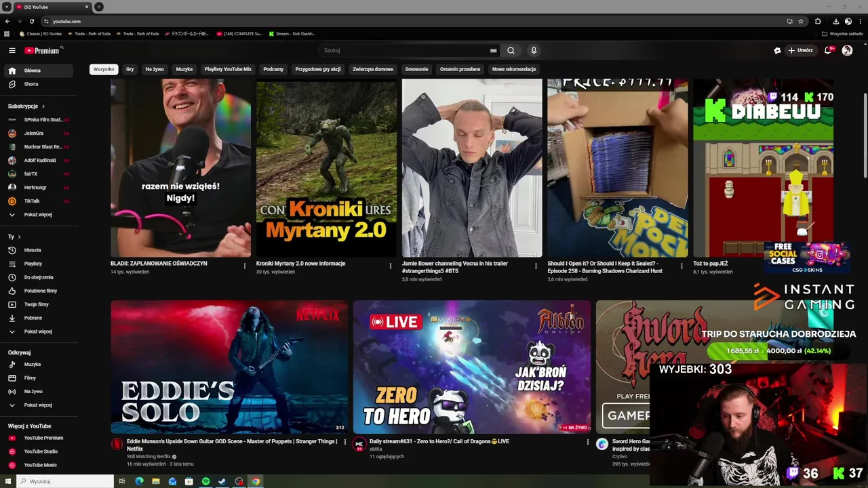This screenshot has width=868, height=488.
Task: Bookmark this page with the star icon
Action: 801,21
